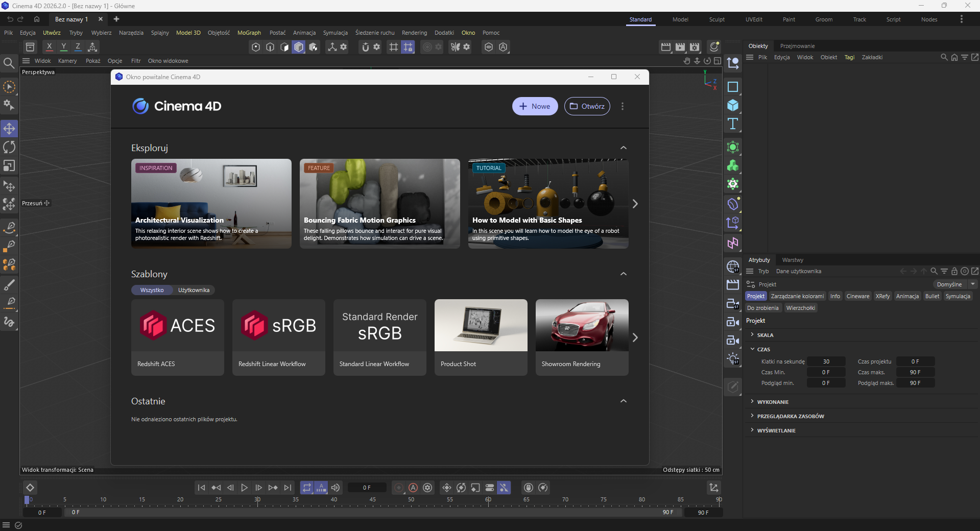Click the Object Manager home icon
The image size is (980, 531).
954,57
